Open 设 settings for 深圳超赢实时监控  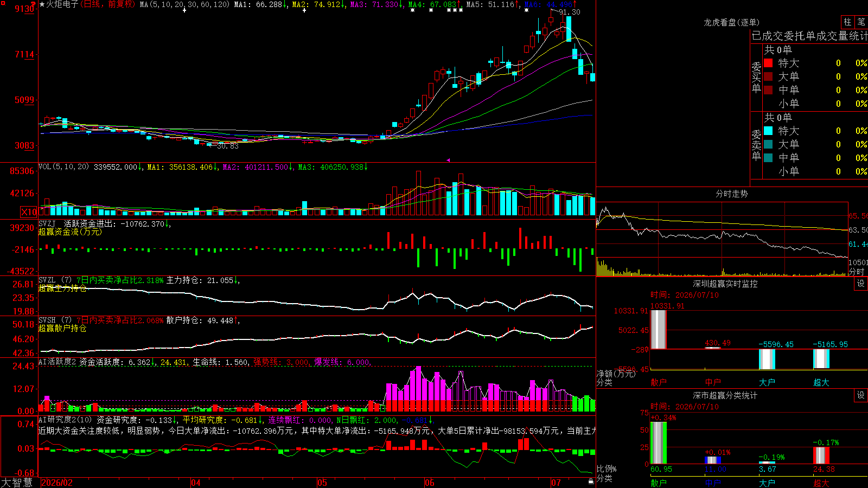click(x=861, y=284)
